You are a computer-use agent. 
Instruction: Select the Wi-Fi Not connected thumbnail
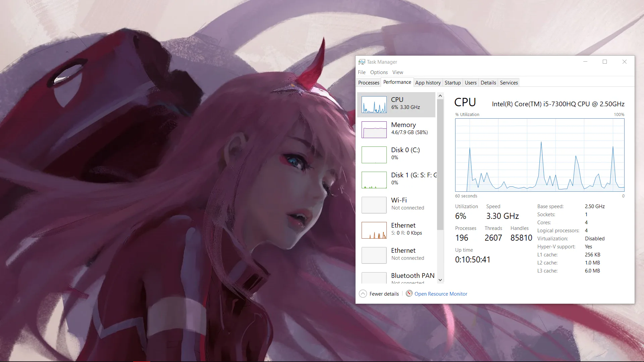click(x=374, y=205)
